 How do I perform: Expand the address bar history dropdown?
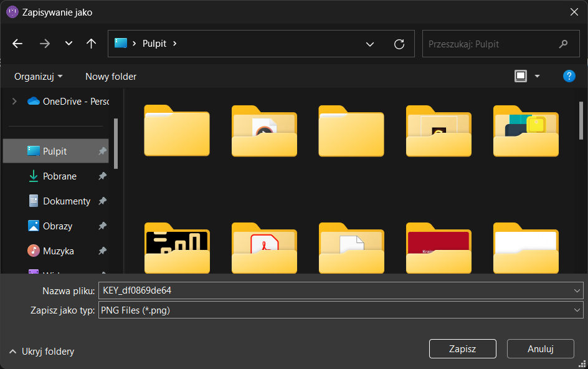tap(370, 44)
